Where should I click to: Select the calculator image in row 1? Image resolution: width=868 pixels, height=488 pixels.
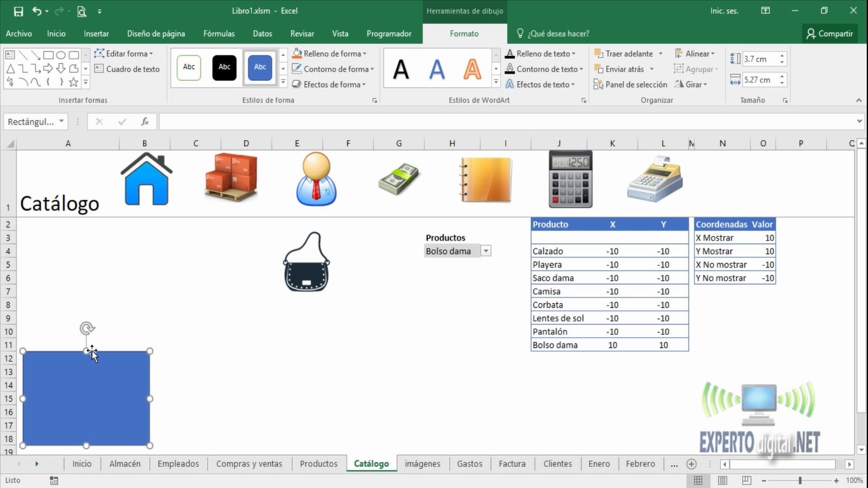click(570, 179)
